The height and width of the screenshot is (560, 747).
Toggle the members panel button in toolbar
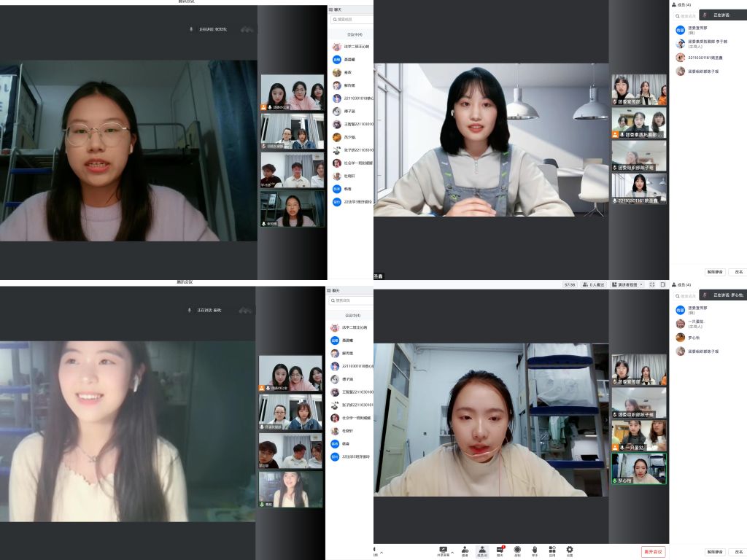click(x=482, y=551)
